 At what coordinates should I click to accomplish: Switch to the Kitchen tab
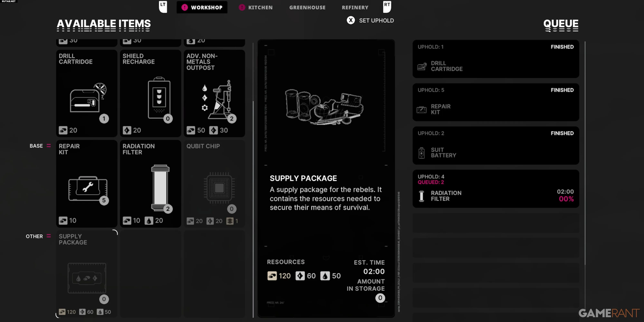coord(256,8)
